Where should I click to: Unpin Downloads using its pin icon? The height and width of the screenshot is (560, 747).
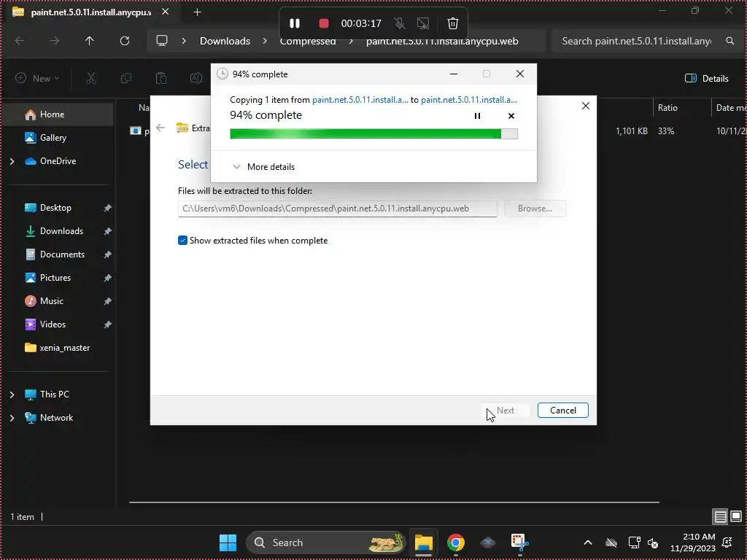point(108,231)
